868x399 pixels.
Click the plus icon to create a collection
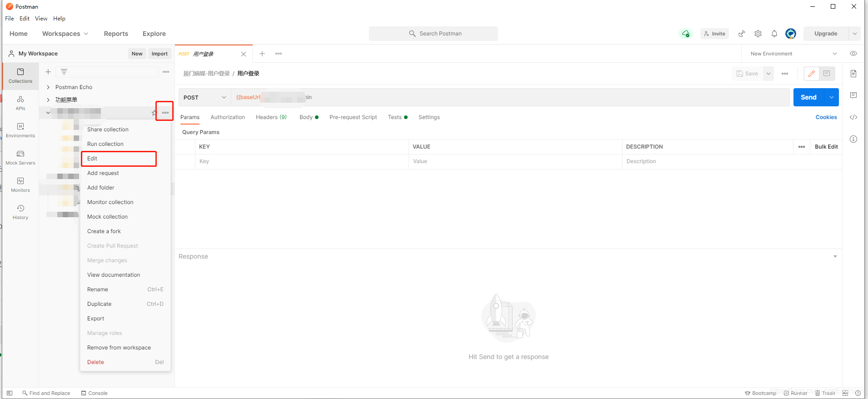click(x=48, y=72)
